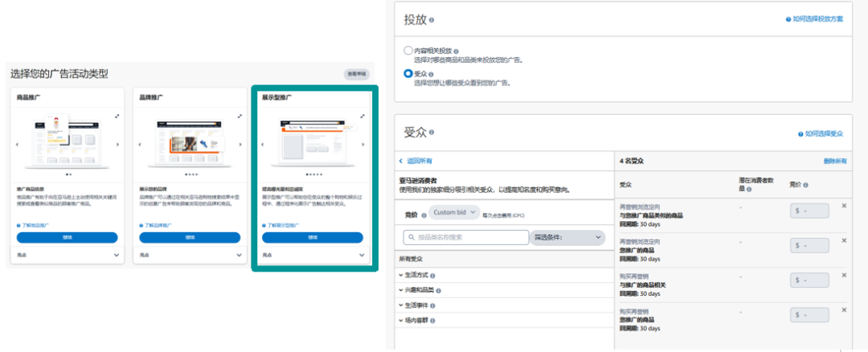Select the 内容相关投放 radio button

pyautogui.click(x=408, y=51)
